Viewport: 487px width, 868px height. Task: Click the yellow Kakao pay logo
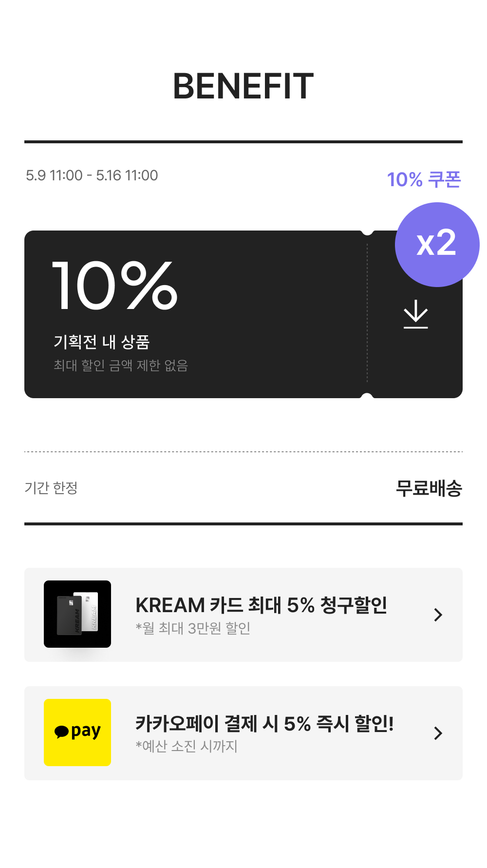tap(77, 732)
